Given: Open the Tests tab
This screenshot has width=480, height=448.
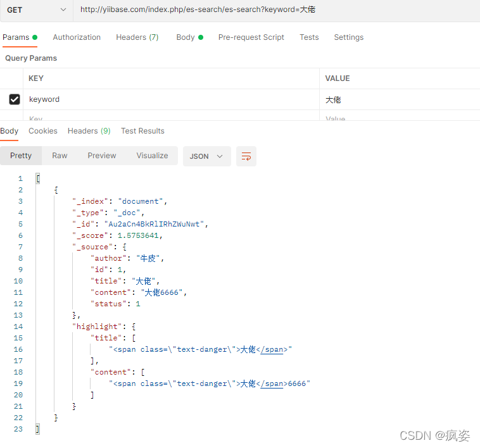Looking at the screenshot, I should (309, 37).
